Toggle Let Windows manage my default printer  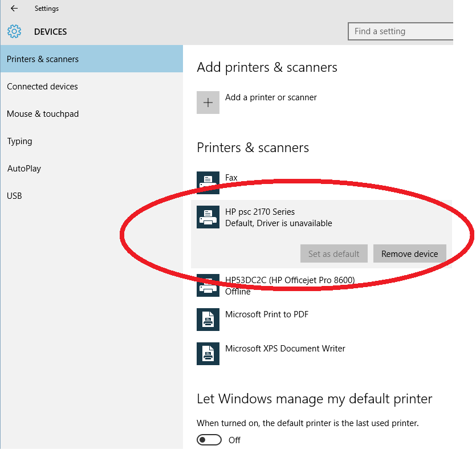(209, 440)
